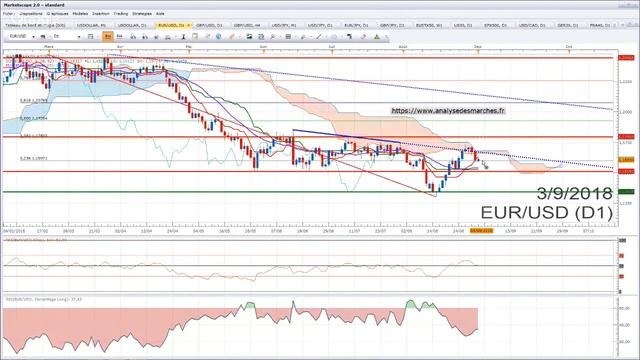Expand the arrow next to the grid icon
The width and height of the screenshot is (640, 360).
[x=295, y=37]
